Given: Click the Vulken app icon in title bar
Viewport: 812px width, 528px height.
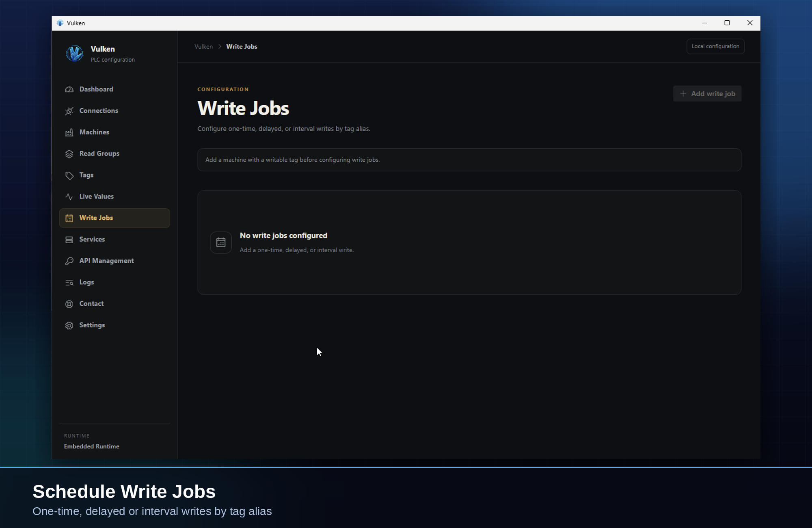Looking at the screenshot, I should (x=60, y=23).
